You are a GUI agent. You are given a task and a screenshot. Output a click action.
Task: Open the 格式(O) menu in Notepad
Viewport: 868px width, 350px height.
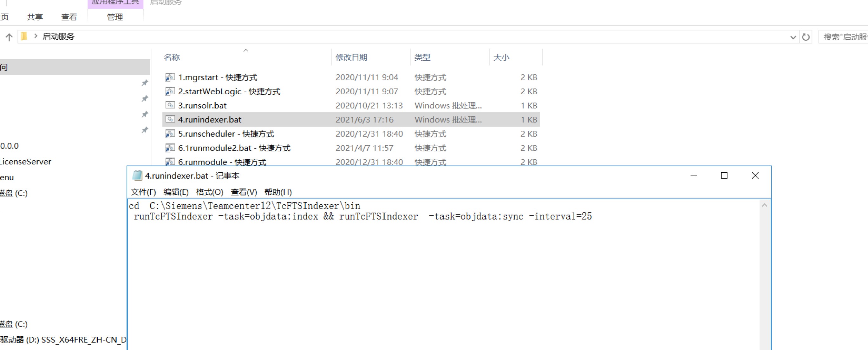point(209,192)
